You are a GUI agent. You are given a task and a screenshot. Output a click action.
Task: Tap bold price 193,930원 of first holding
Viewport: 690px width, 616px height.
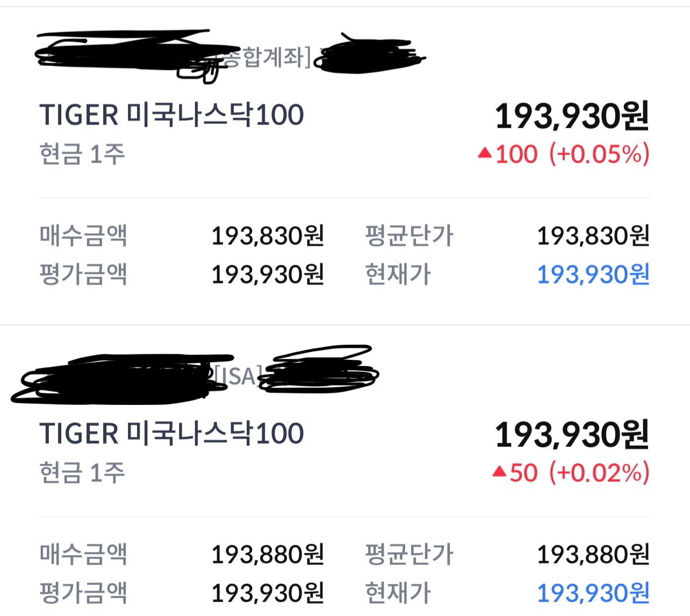(x=572, y=116)
